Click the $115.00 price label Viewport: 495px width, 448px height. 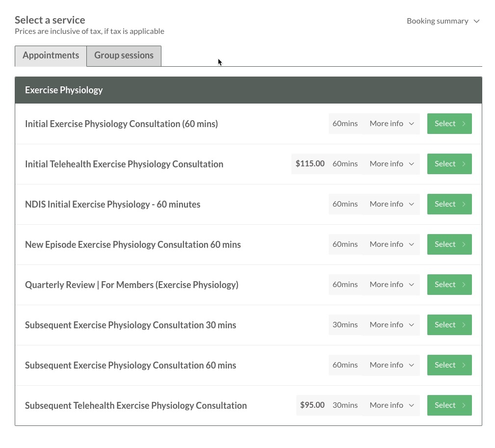310,163
